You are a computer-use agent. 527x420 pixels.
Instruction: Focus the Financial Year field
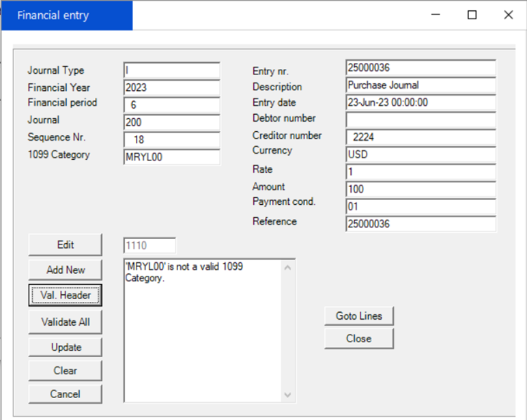[x=171, y=87]
